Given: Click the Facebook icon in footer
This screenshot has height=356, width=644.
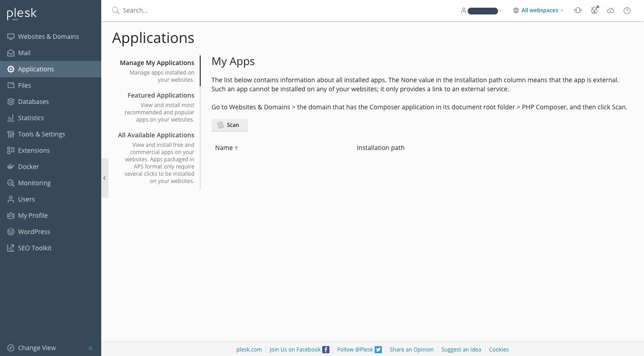Looking at the screenshot, I should [x=326, y=350].
